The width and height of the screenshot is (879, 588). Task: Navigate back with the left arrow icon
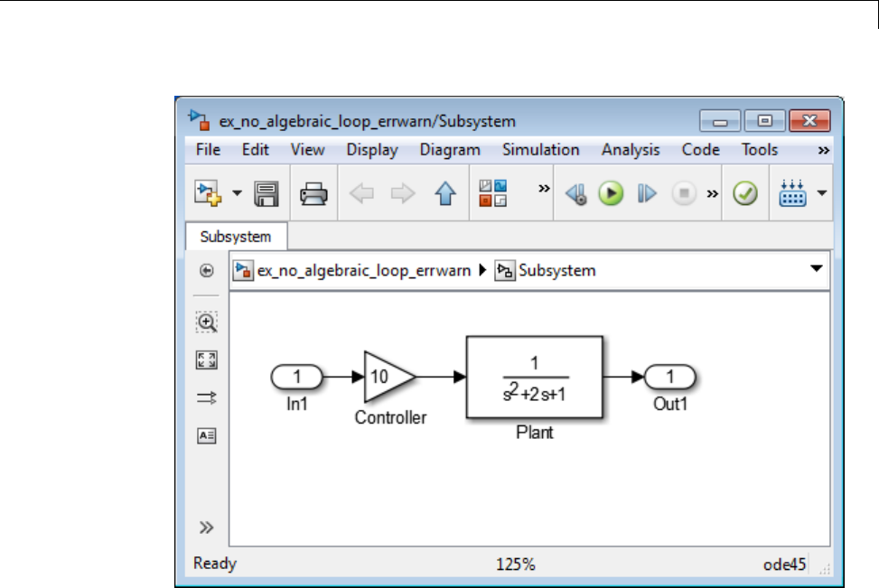[x=361, y=194]
